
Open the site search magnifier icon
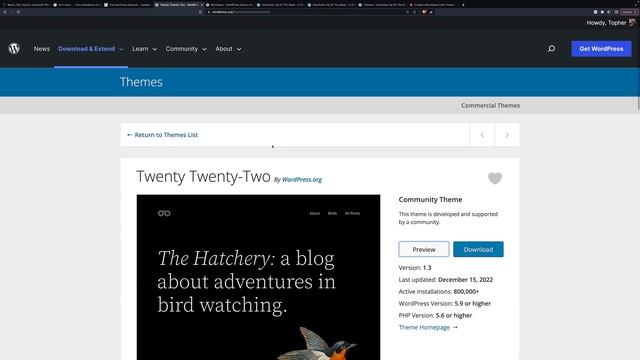(551, 49)
